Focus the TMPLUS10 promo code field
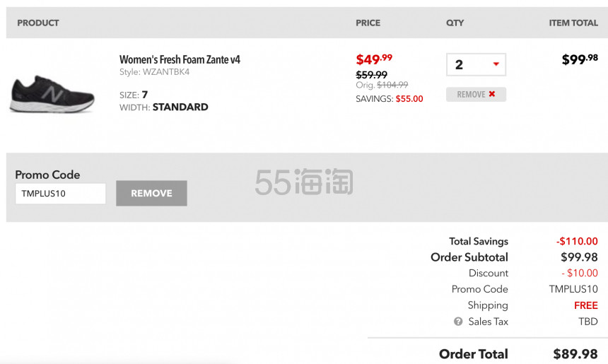 pyautogui.click(x=61, y=194)
